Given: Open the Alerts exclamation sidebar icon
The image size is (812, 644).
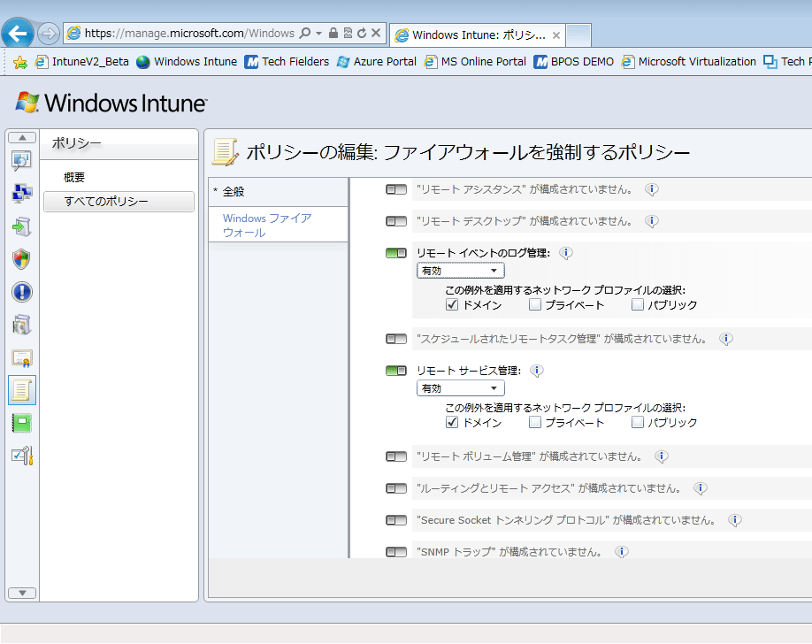Looking at the screenshot, I should (x=22, y=292).
